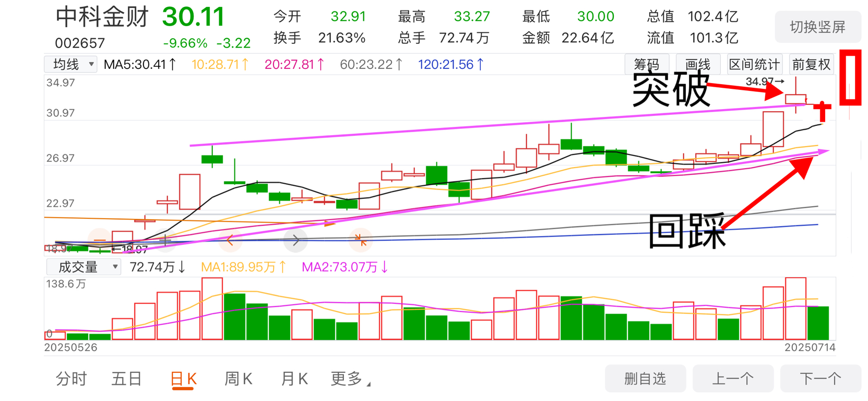Switch to the 月K tab

(294, 379)
